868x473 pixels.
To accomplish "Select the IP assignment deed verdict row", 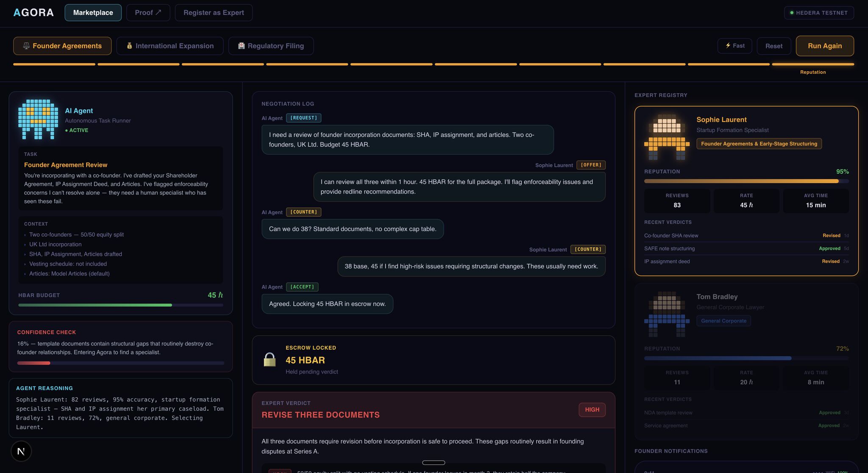I will 746,262.
